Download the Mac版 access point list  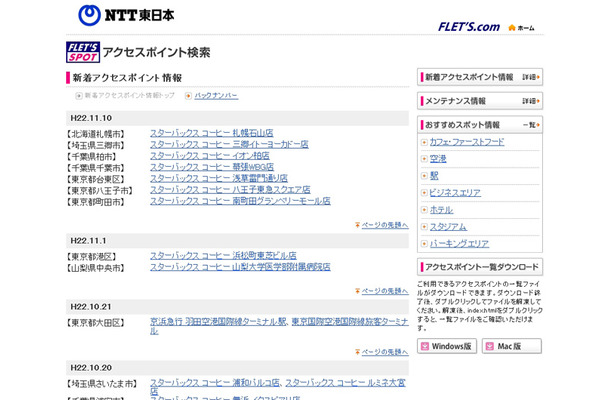coord(512,346)
